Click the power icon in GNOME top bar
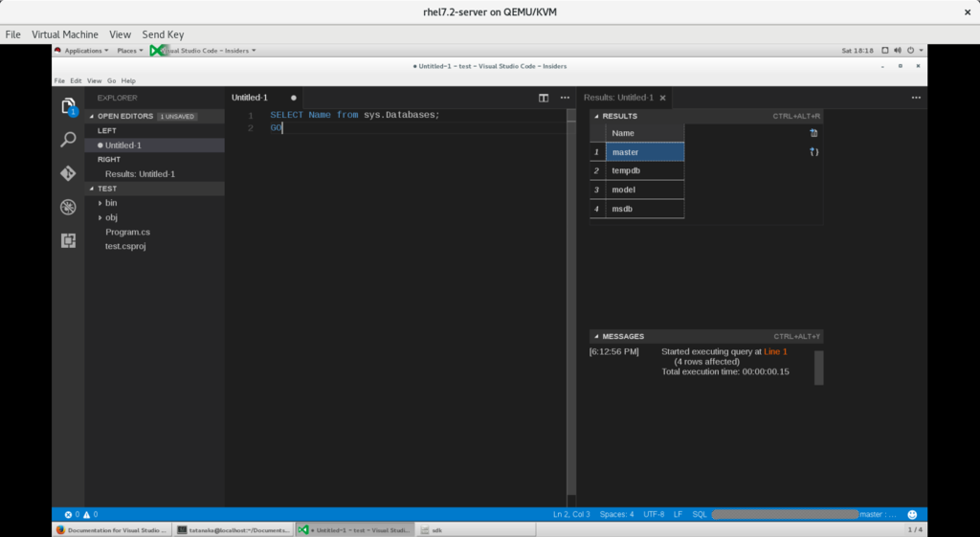This screenshot has width=980, height=537. point(911,51)
